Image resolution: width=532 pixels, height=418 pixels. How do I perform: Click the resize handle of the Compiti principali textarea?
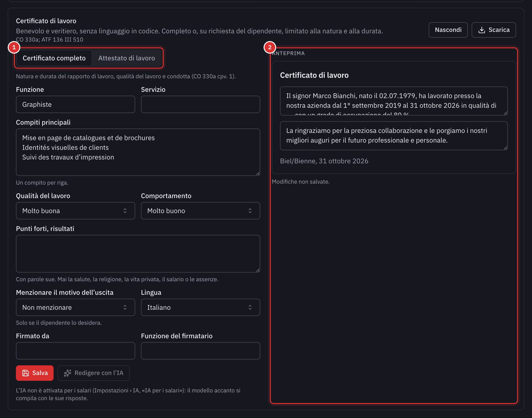(x=258, y=173)
